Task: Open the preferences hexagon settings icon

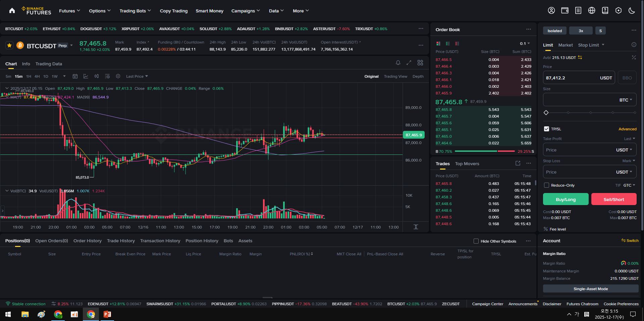Action: [619, 11]
